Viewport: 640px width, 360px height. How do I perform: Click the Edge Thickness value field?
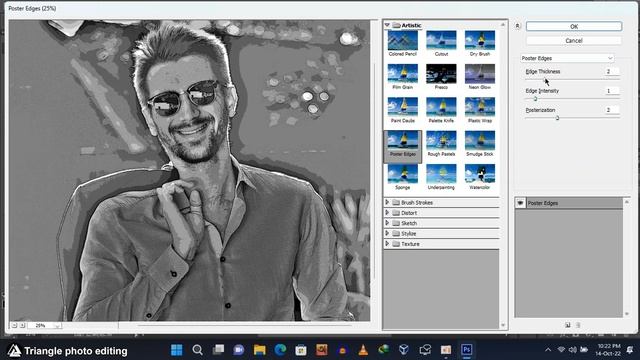[x=611, y=71]
